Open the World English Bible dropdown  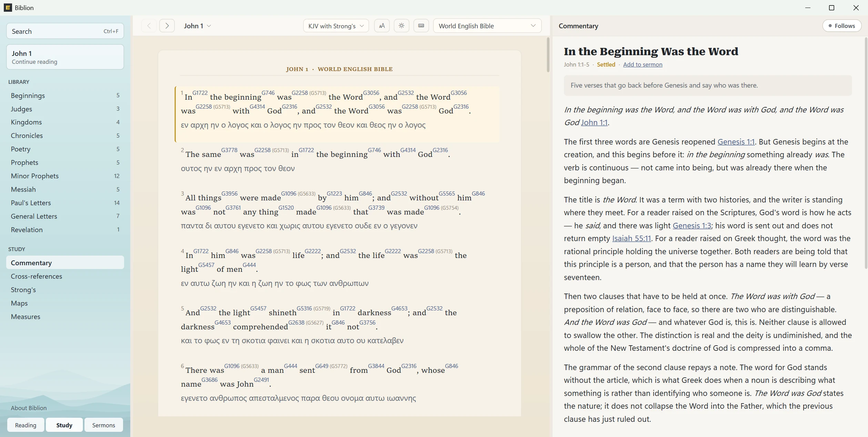[487, 26]
